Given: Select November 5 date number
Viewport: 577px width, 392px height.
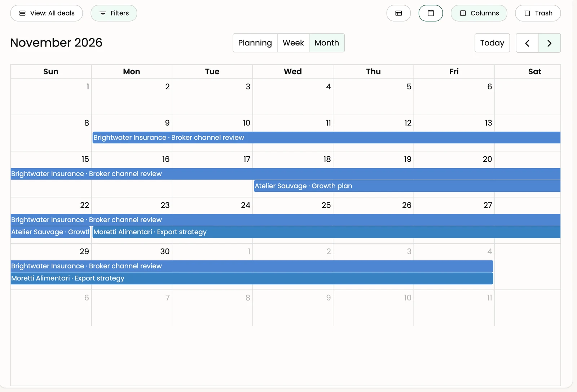Looking at the screenshot, I should [409, 86].
